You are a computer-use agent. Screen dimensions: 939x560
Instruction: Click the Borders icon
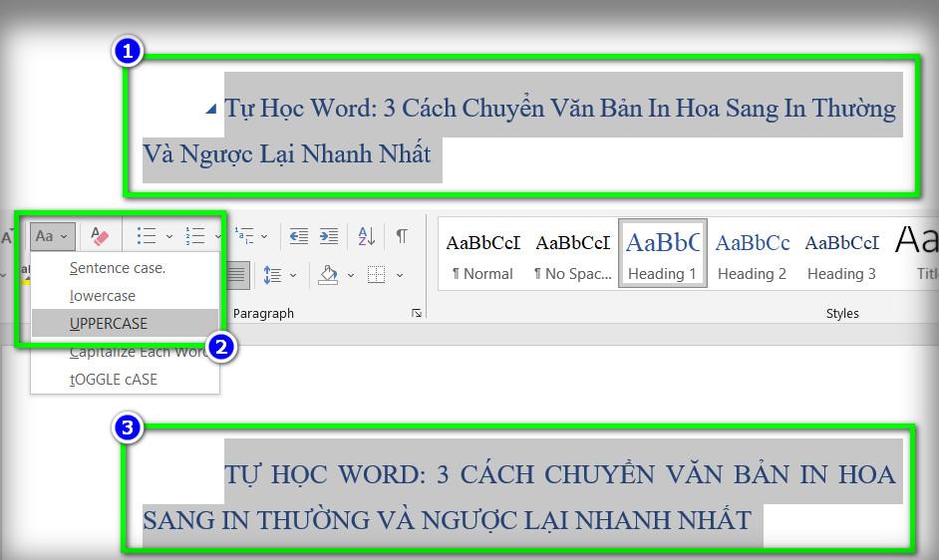tap(376, 275)
